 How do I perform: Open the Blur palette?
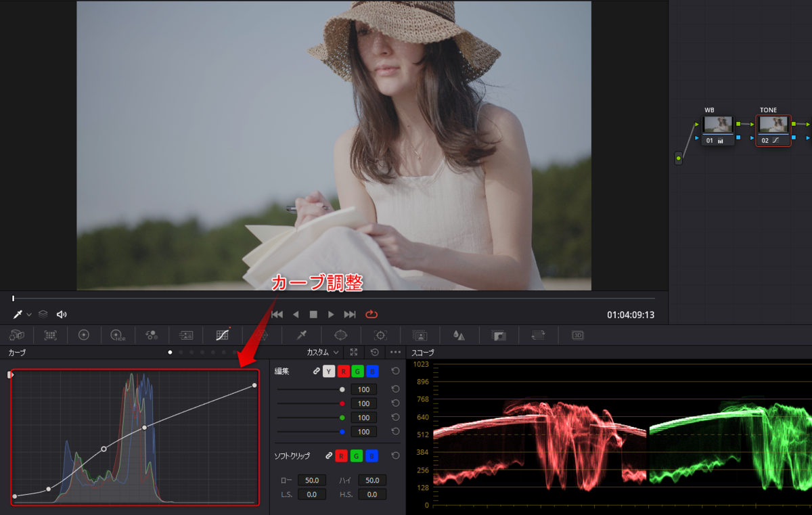click(x=459, y=335)
